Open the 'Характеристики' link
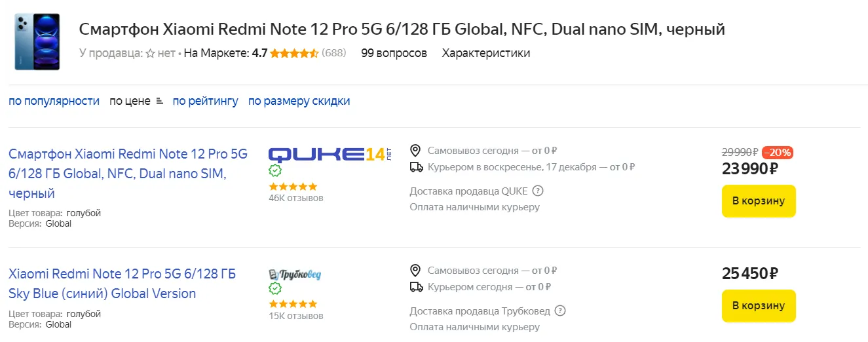 (485, 53)
